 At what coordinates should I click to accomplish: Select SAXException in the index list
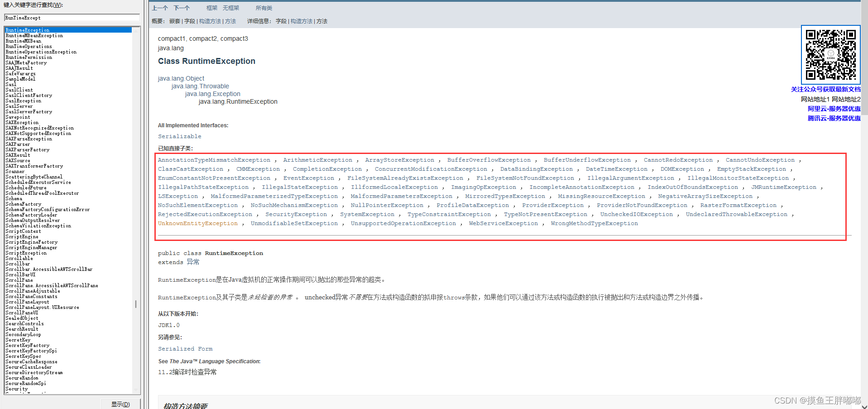tap(22, 122)
